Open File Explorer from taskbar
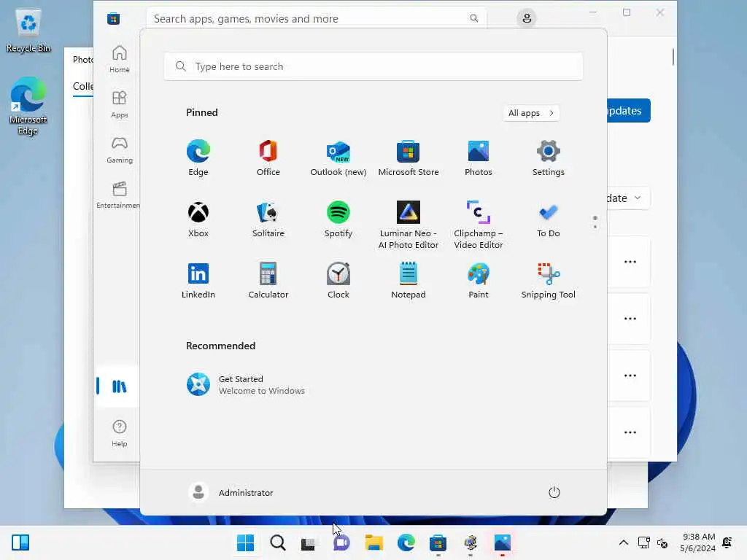This screenshot has height=560, width=747. 374,542
